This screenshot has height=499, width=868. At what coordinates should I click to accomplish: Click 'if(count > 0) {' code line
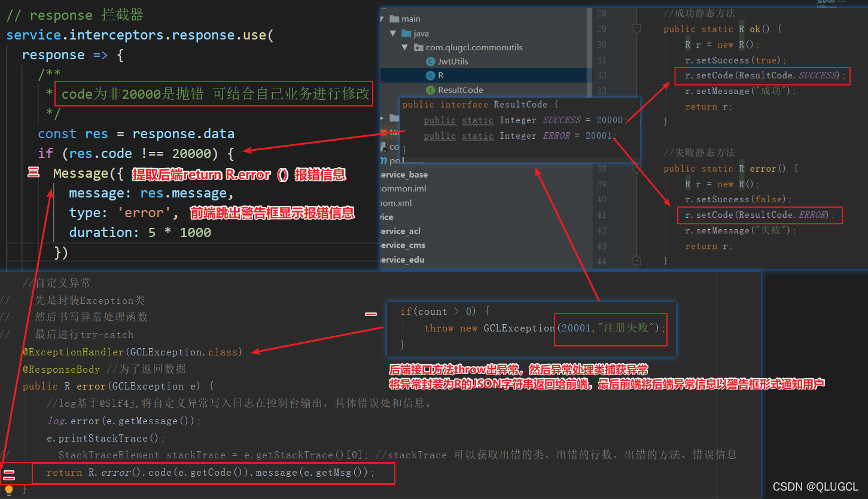pos(446,312)
